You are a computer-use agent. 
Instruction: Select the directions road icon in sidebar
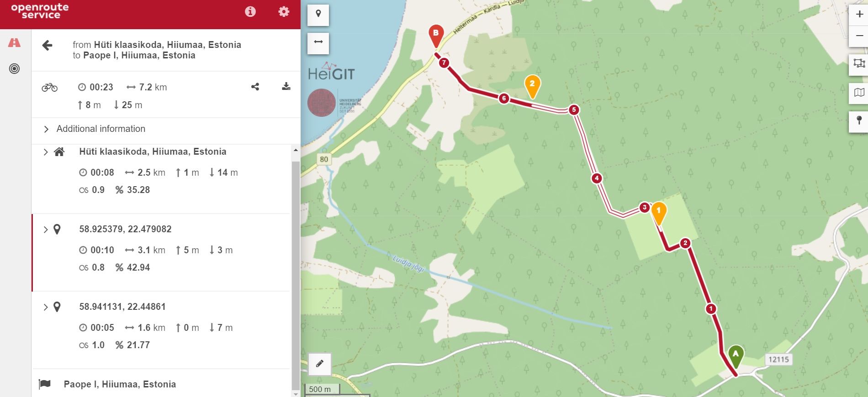15,42
